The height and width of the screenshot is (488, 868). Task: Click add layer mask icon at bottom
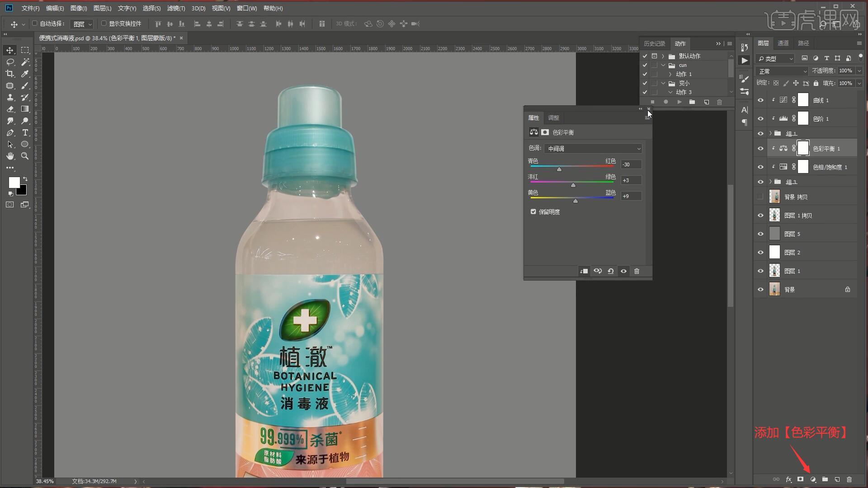point(801,479)
